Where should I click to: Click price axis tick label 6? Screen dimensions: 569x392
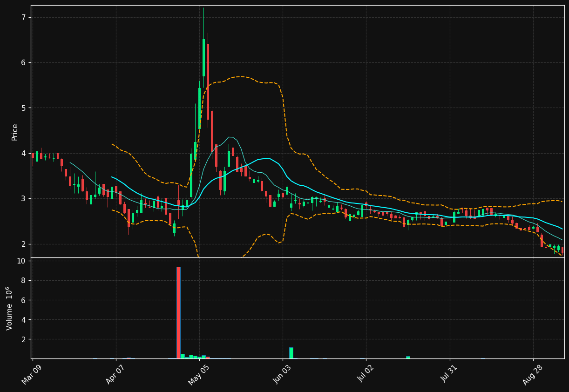pos(24,63)
